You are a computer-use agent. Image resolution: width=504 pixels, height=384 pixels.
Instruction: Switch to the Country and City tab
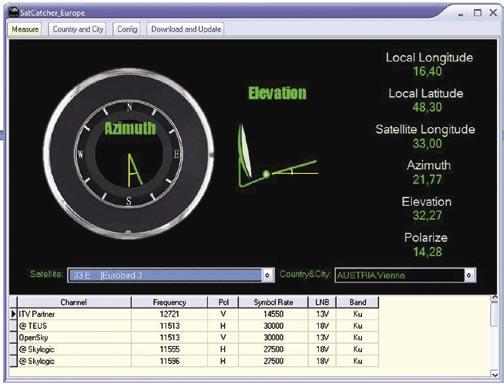point(78,29)
